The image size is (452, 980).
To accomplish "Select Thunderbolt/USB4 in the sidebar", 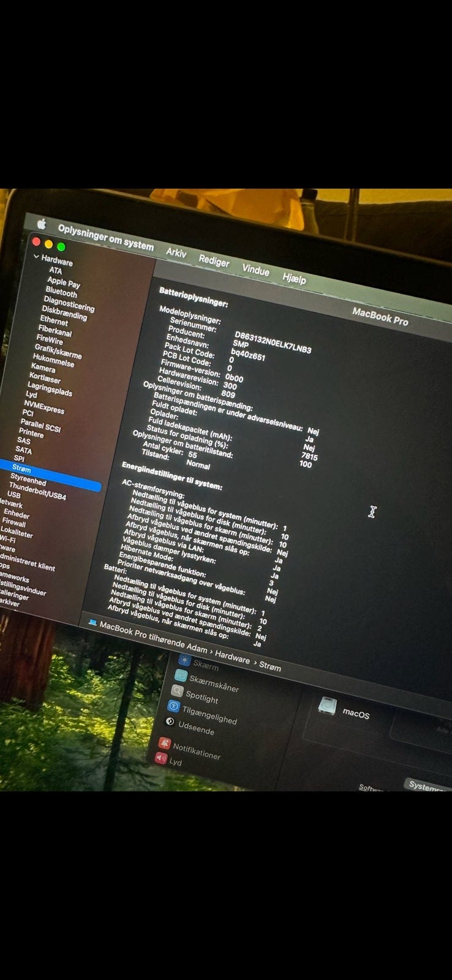I will tap(37, 491).
